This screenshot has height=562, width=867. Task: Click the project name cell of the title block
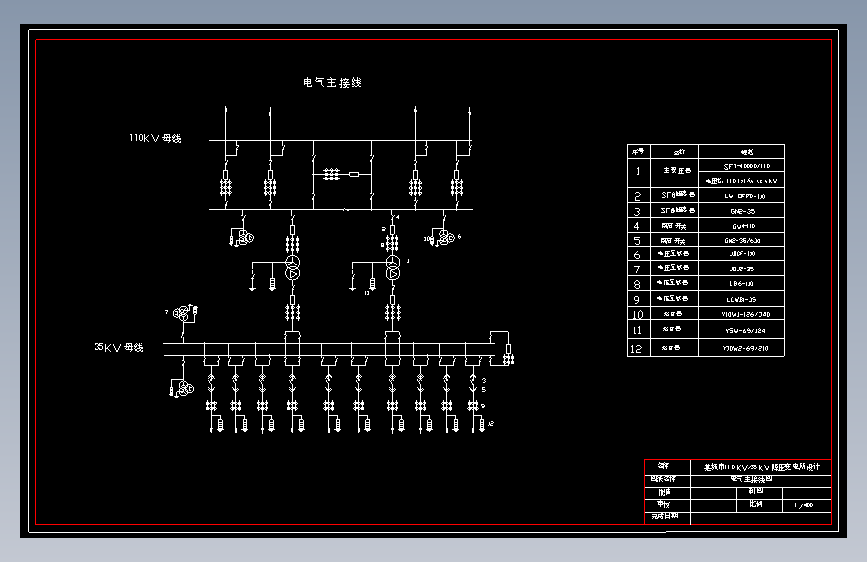click(x=761, y=467)
